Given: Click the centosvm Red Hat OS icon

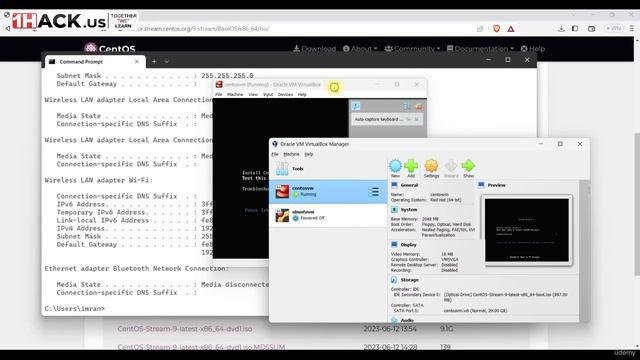Looking at the screenshot, I should (x=282, y=191).
